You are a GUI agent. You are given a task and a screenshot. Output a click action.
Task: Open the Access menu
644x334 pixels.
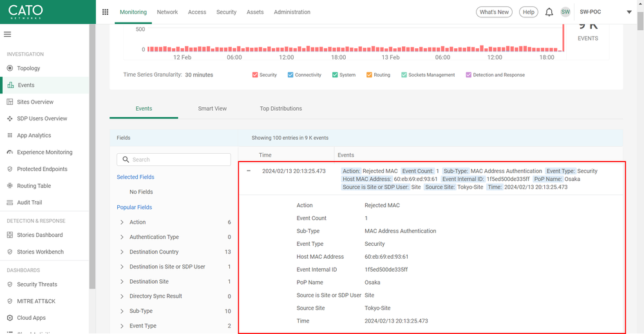tap(197, 12)
